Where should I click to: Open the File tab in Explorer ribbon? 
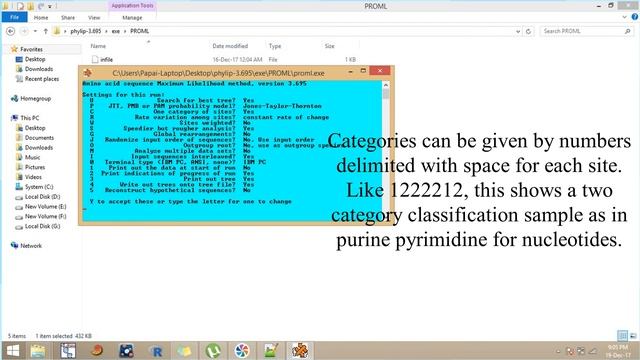coord(14,17)
